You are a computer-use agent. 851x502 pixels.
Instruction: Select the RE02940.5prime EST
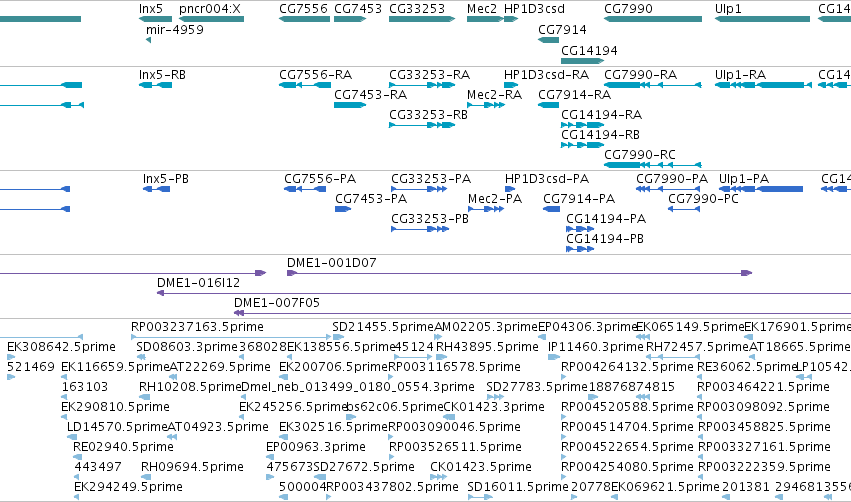point(78,457)
